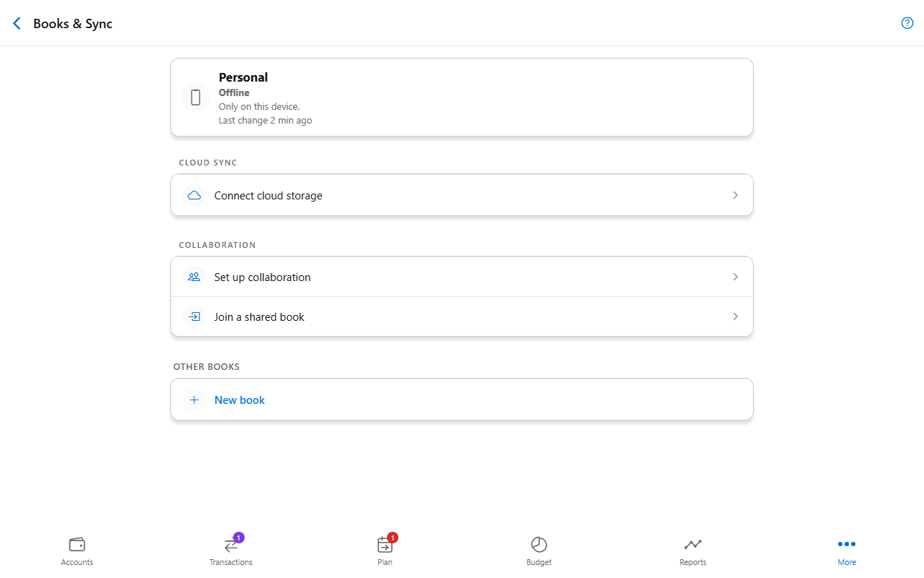Click Set up collaboration label
The image size is (924, 578).
pos(263,277)
